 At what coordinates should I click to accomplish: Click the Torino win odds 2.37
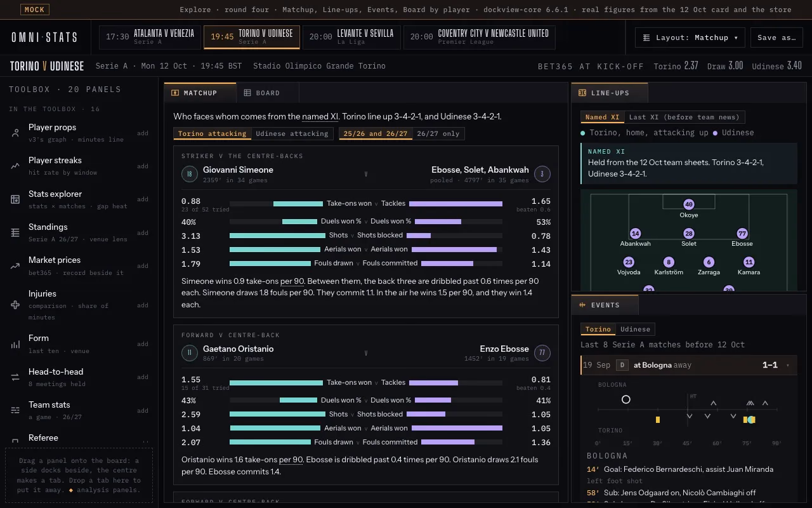coord(676,66)
